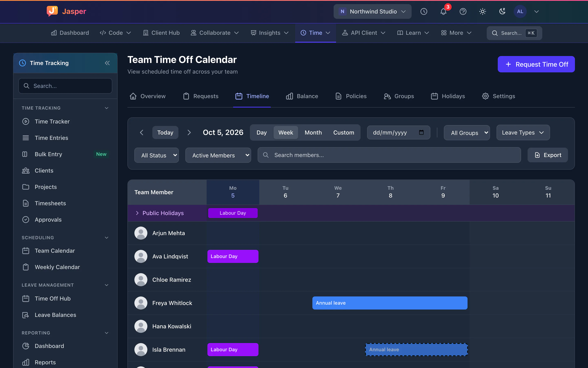Click the Export button

tap(548, 155)
